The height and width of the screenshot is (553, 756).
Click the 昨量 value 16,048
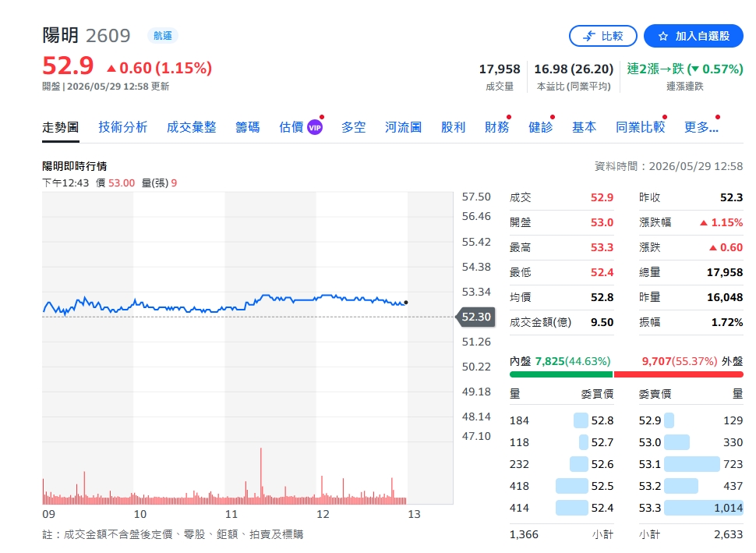pyautogui.click(x=725, y=297)
